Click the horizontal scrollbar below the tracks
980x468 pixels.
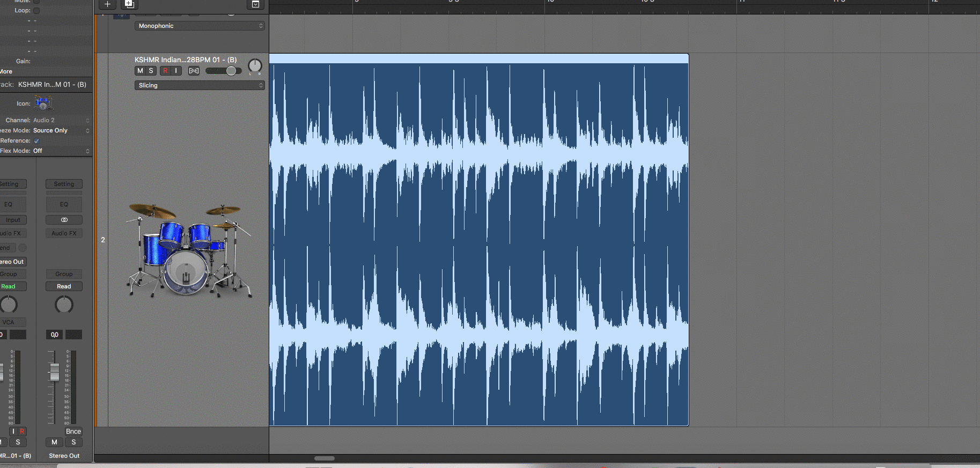click(325, 458)
